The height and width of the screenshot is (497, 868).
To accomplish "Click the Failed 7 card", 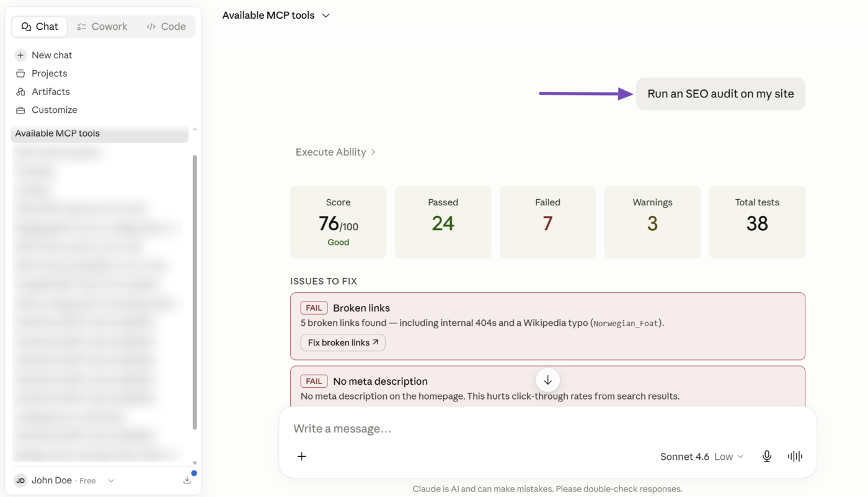I will [547, 222].
